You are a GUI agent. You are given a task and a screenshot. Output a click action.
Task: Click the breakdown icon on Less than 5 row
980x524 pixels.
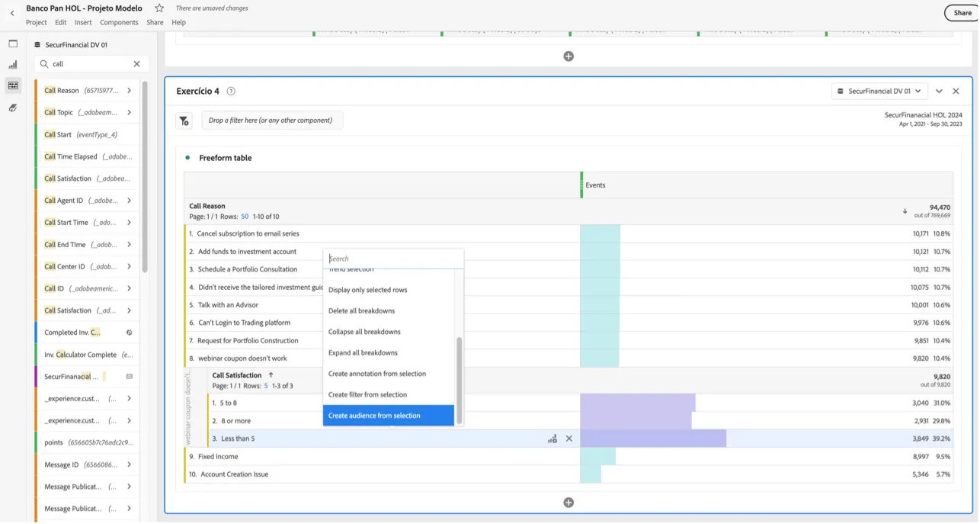coord(552,439)
